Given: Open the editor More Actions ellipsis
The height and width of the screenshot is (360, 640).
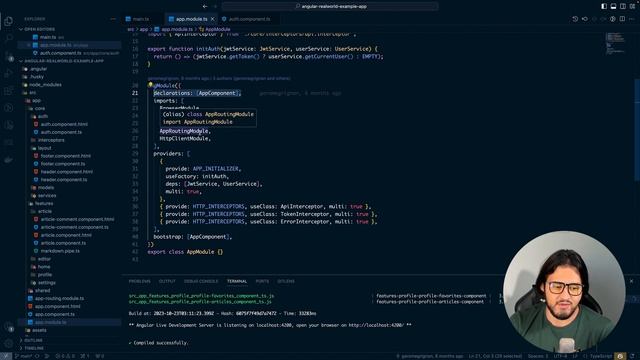Looking at the screenshot, I should coord(631,19).
